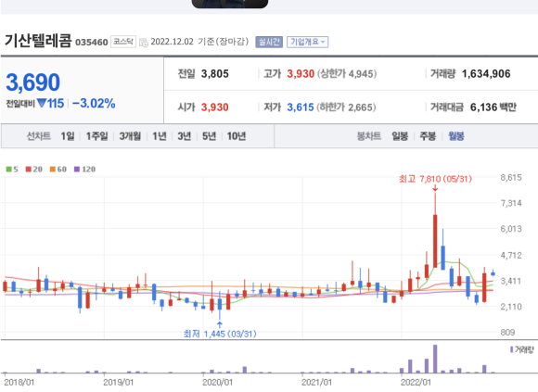Click the previous close value 3,805

(x=215, y=73)
